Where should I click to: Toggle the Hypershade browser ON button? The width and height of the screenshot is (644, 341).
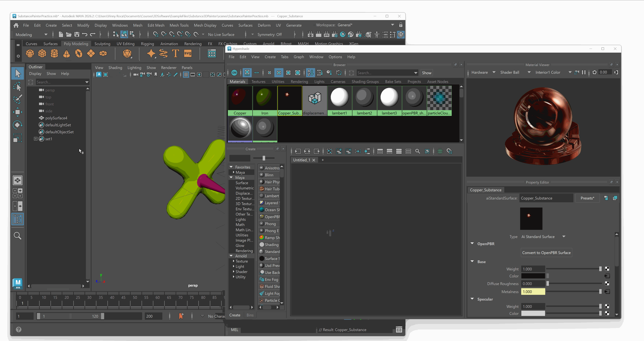tap(234, 73)
